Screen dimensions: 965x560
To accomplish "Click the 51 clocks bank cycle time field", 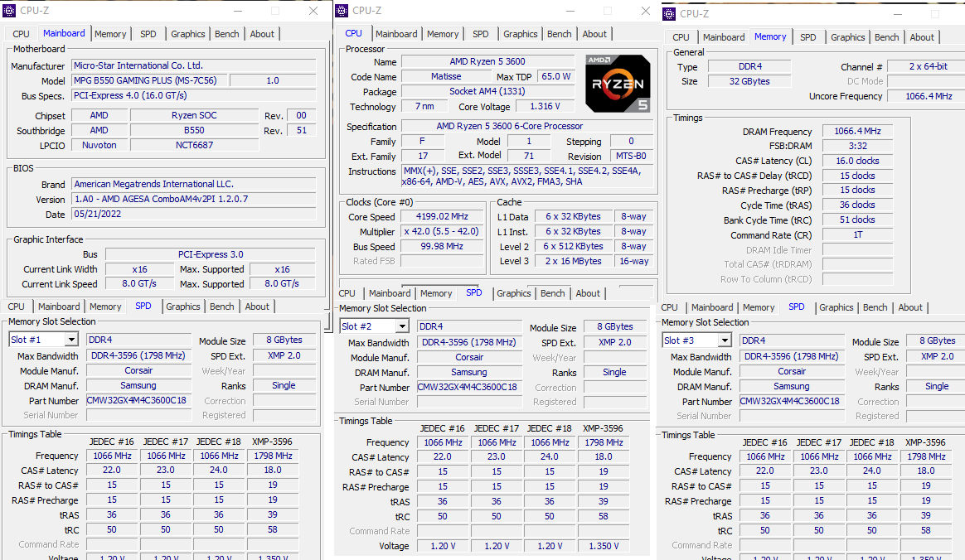I will coord(857,220).
